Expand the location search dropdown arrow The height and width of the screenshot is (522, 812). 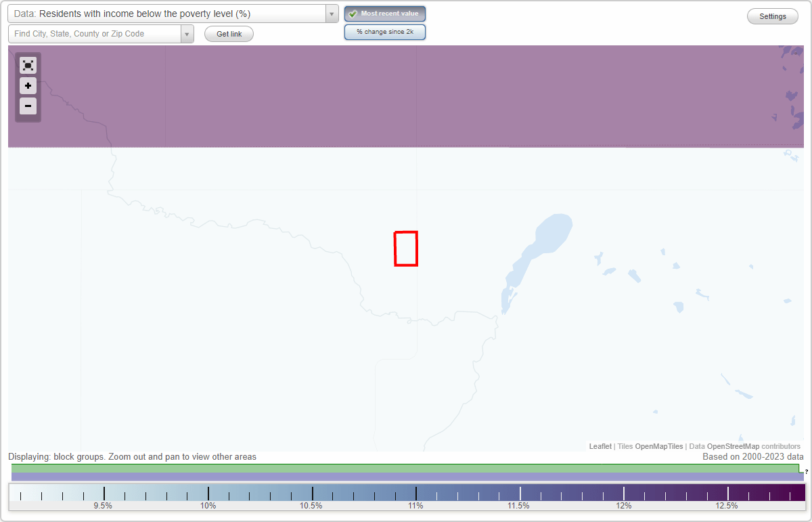pyautogui.click(x=187, y=33)
